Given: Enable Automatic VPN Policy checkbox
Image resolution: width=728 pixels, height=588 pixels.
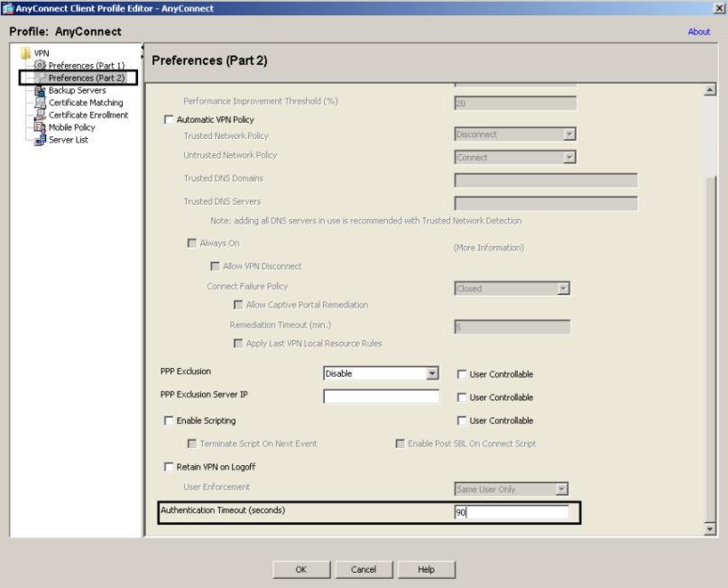Looking at the screenshot, I should [169, 120].
